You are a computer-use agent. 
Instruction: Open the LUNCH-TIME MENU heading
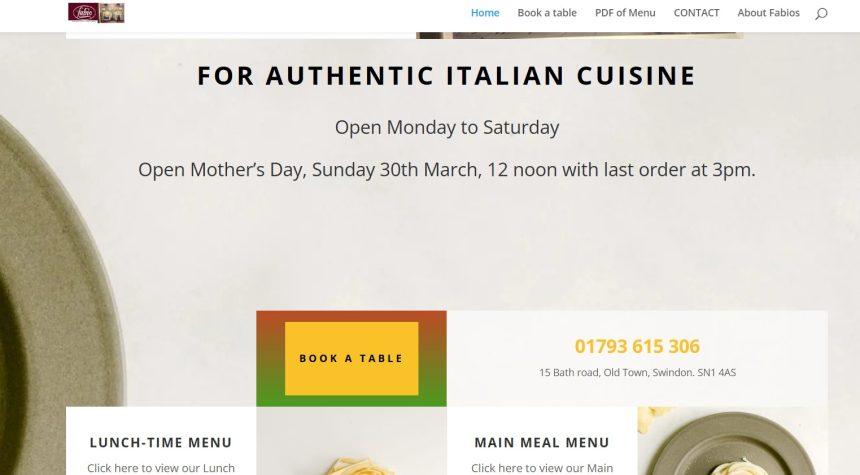(161, 442)
